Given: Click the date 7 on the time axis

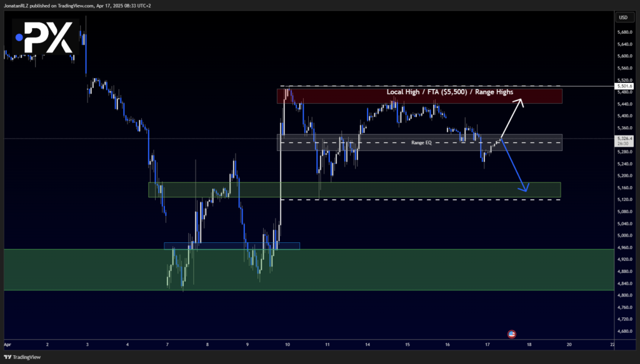Looking at the screenshot, I should [x=167, y=345].
